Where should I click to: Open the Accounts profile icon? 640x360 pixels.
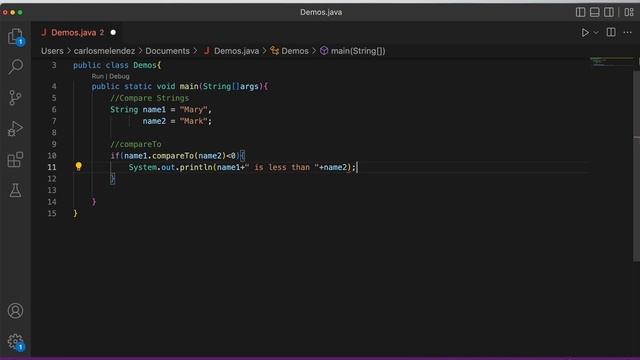coord(15,311)
